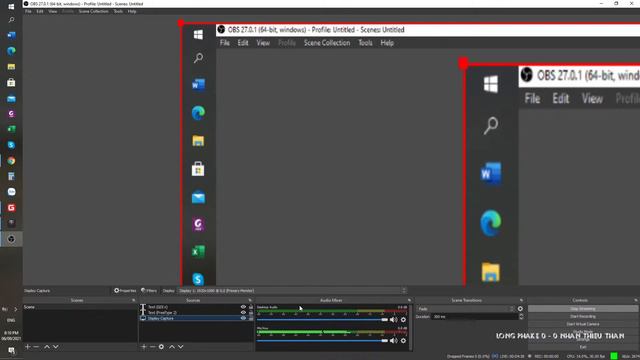This screenshot has width=640, height=360.
Task: Open the Edit menu in OBS
Action: click(40, 11)
